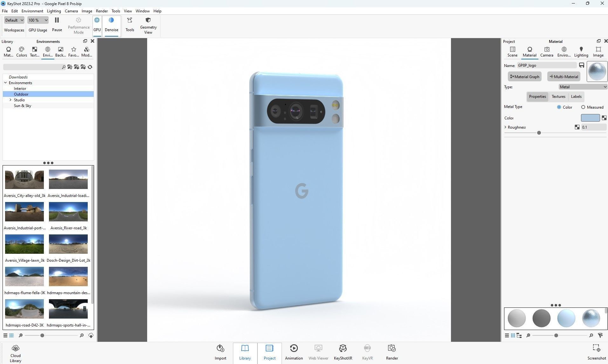Take a Screenshot
Viewport: 608px width, 364px height.
pos(597,352)
